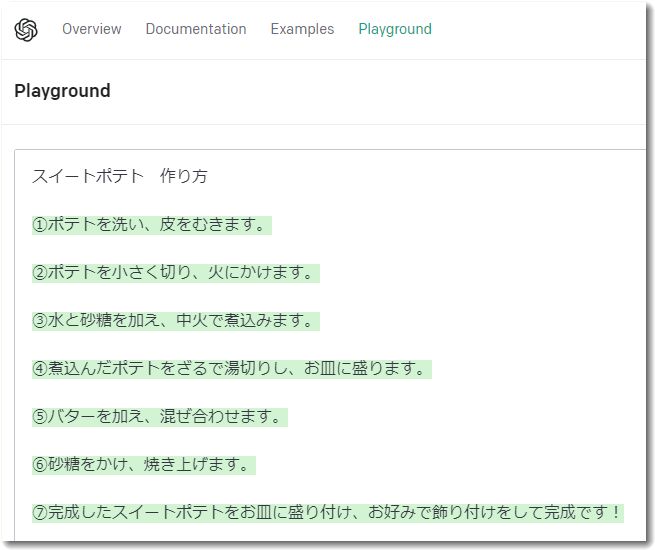Click step ④ 煮込んだポテトをざるで湯切り
Viewport: 655px width, 550px height.
(232, 369)
